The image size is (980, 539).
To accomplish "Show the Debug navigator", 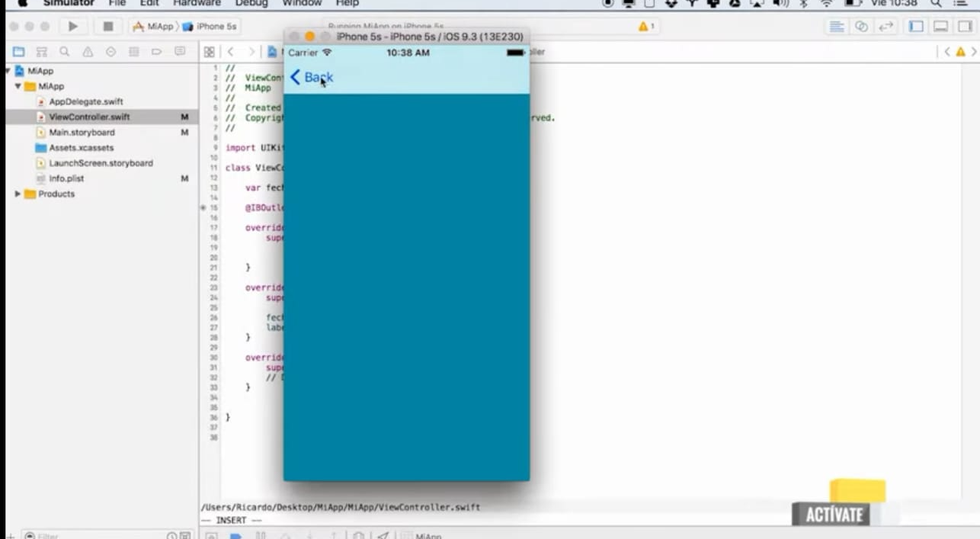I will (x=133, y=52).
